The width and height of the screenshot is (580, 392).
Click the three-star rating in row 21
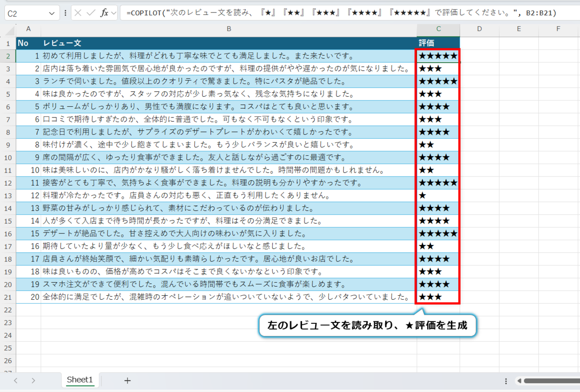[438, 297]
